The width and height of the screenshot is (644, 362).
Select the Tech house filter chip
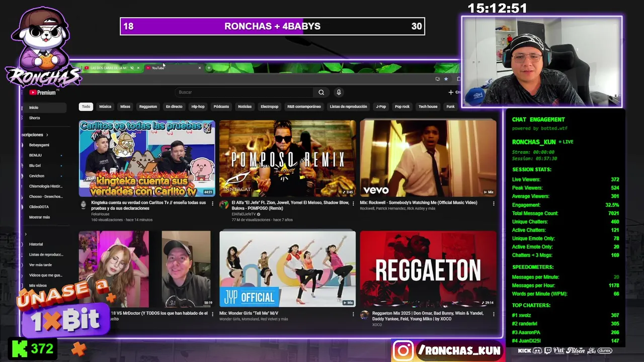428,107
